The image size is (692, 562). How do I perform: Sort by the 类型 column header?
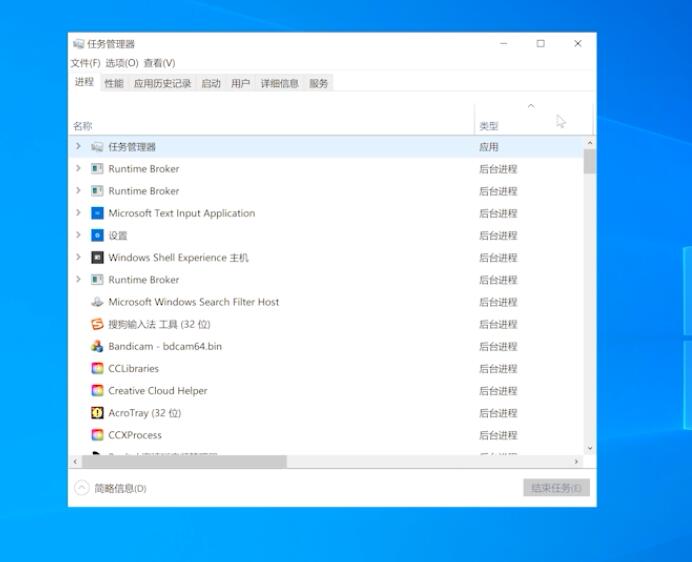[x=533, y=119]
